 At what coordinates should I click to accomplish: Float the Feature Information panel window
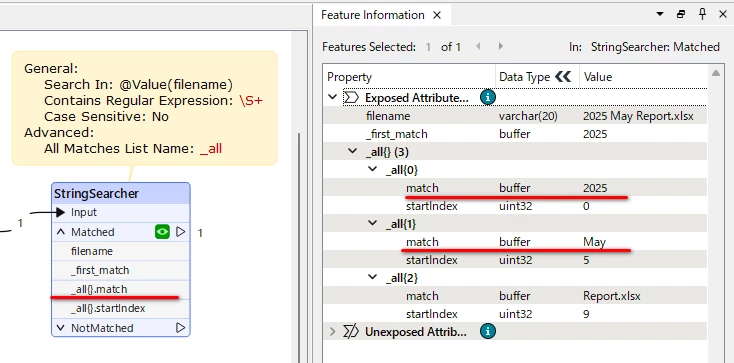681,15
